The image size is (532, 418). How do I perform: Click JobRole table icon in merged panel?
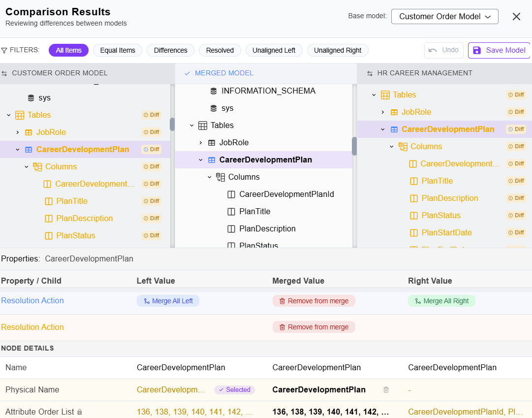pos(212,143)
